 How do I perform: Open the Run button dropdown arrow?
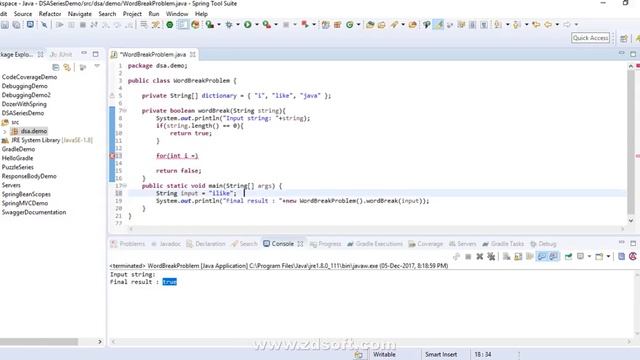(257, 25)
